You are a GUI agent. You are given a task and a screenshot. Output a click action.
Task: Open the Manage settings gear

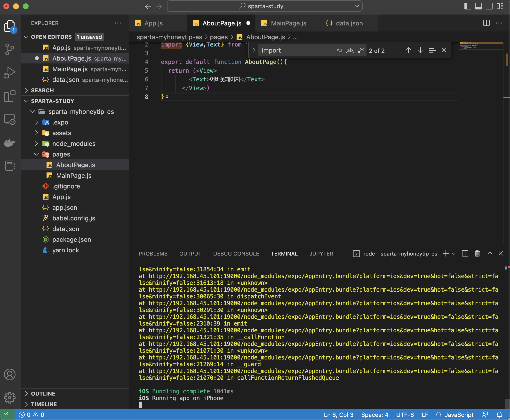(10, 398)
